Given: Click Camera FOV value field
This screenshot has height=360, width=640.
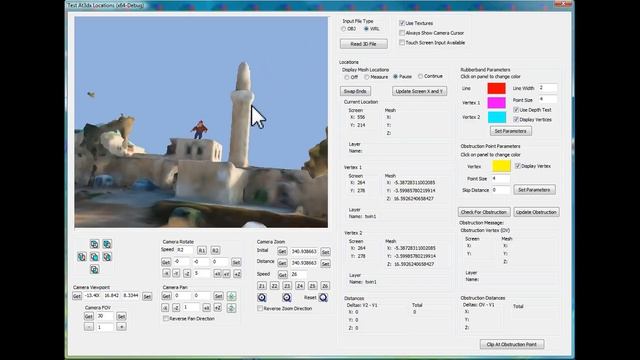Looking at the screenshot, I should pos(105,316).
